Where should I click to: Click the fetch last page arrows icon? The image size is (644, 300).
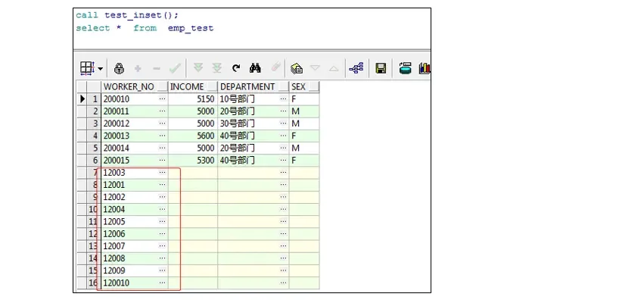pos(217,68)
